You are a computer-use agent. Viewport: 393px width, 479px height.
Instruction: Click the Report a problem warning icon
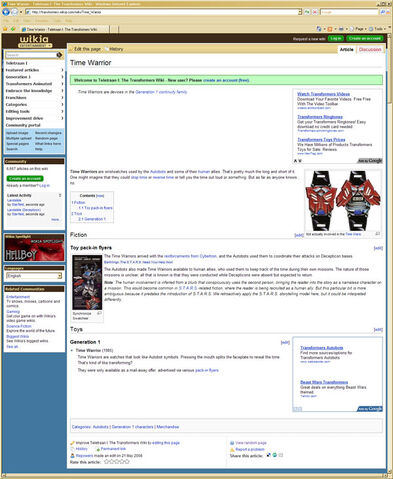point(232,449)
